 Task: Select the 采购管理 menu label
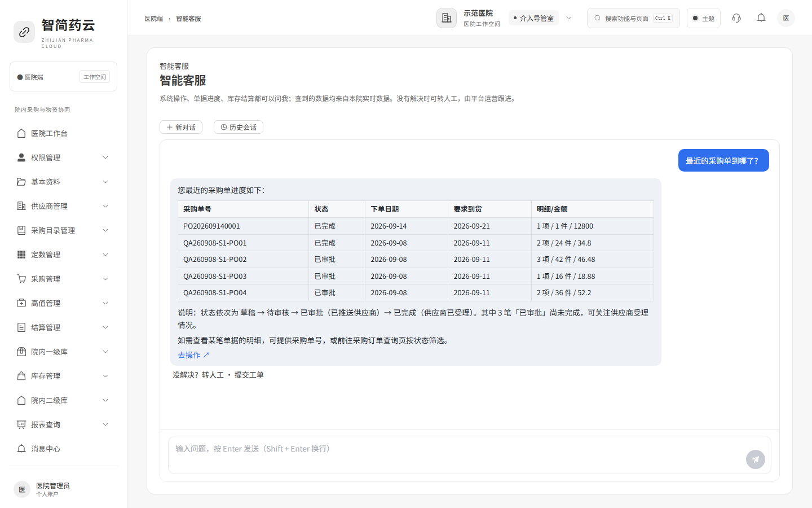click(46, 279)
